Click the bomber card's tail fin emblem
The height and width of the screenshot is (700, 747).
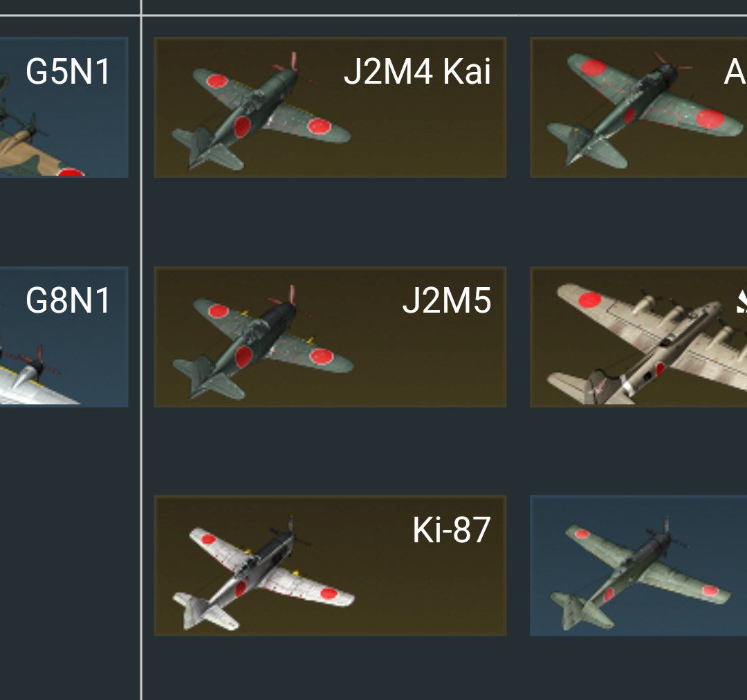click(596, 387)
